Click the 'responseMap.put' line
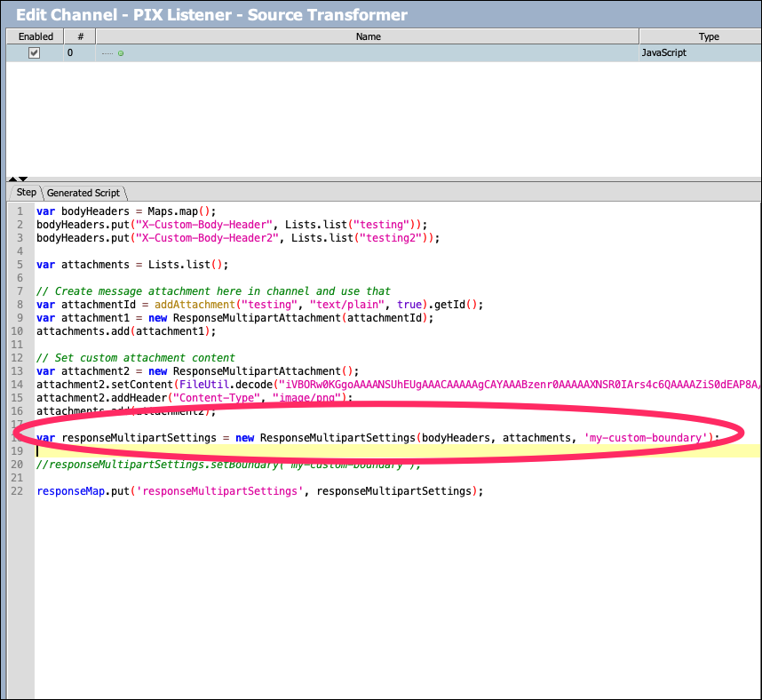The image size is (762, 700). click(x=260, y=491)
